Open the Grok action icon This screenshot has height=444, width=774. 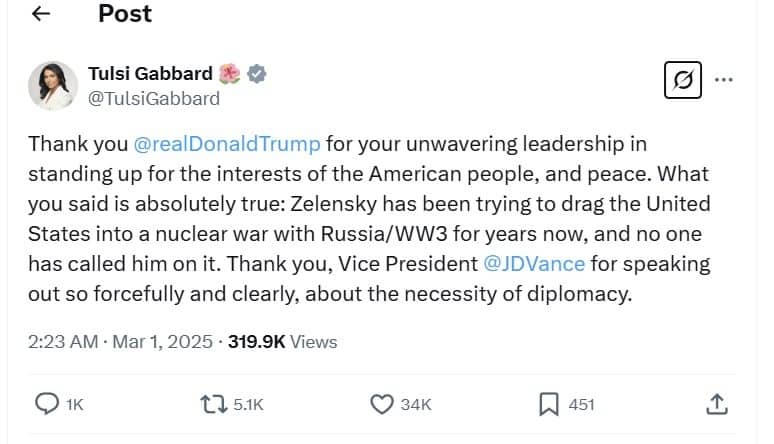683,79
